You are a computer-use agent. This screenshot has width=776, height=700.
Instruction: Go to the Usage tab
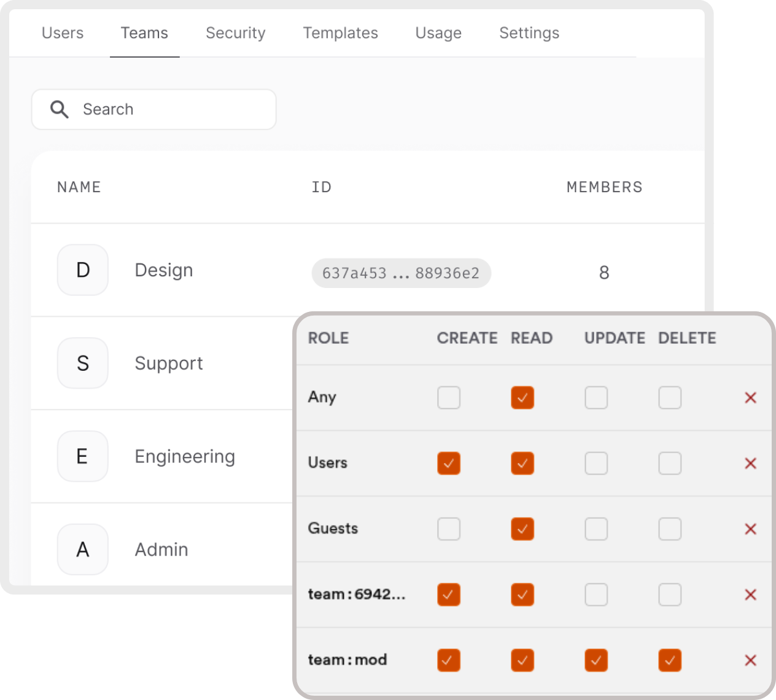click(x=438, y=33)
